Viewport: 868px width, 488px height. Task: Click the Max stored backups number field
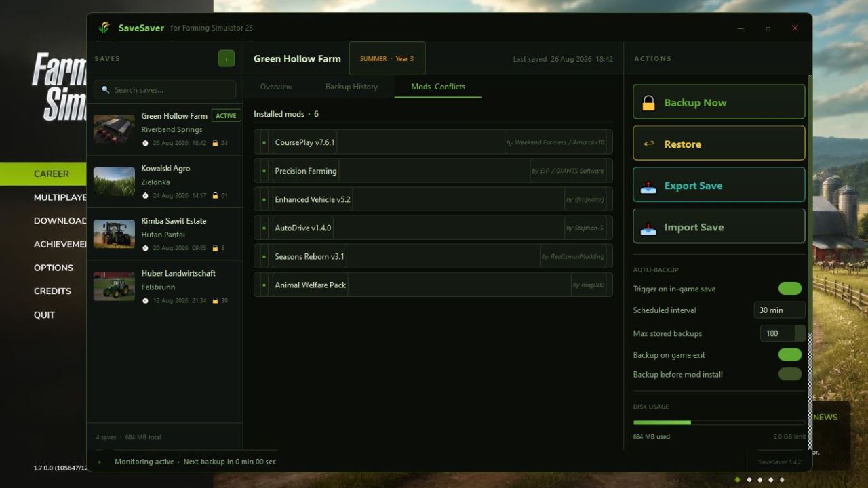[x=777, y=333]
